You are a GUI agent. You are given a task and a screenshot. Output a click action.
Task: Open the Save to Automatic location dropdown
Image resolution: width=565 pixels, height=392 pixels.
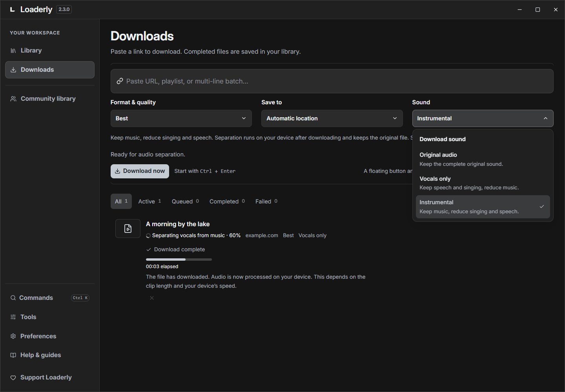pos(332,118)
